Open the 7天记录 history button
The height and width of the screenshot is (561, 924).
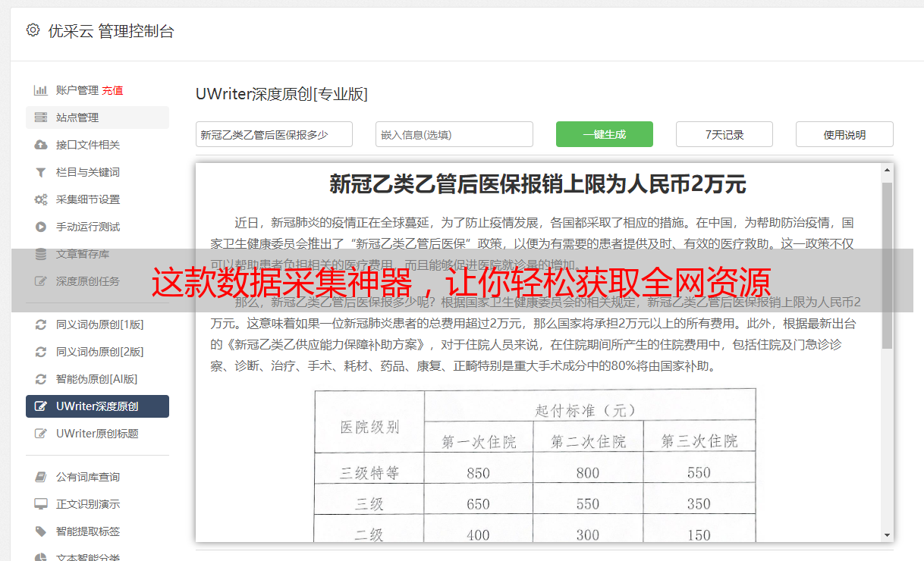(724, 134)
